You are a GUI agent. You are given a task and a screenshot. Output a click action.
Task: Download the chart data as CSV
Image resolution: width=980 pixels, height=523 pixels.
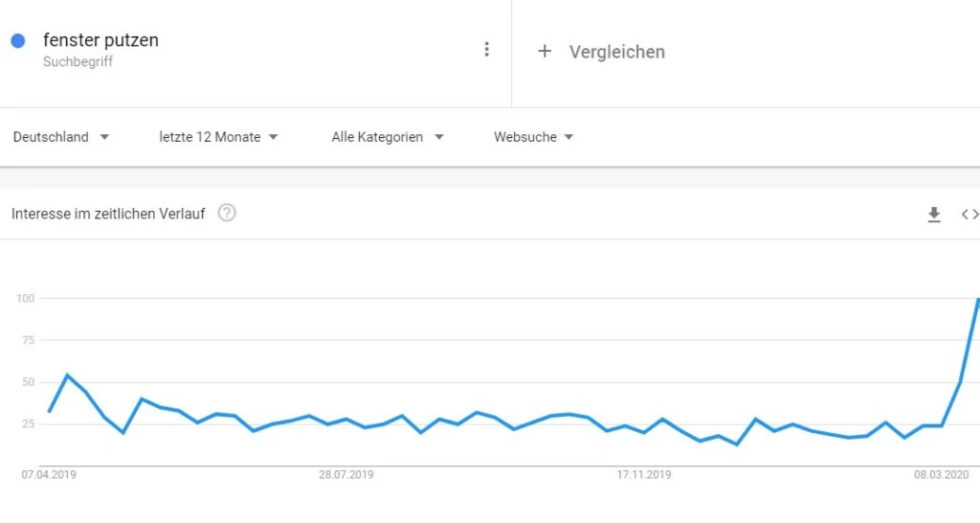click(x=934, y=215)
